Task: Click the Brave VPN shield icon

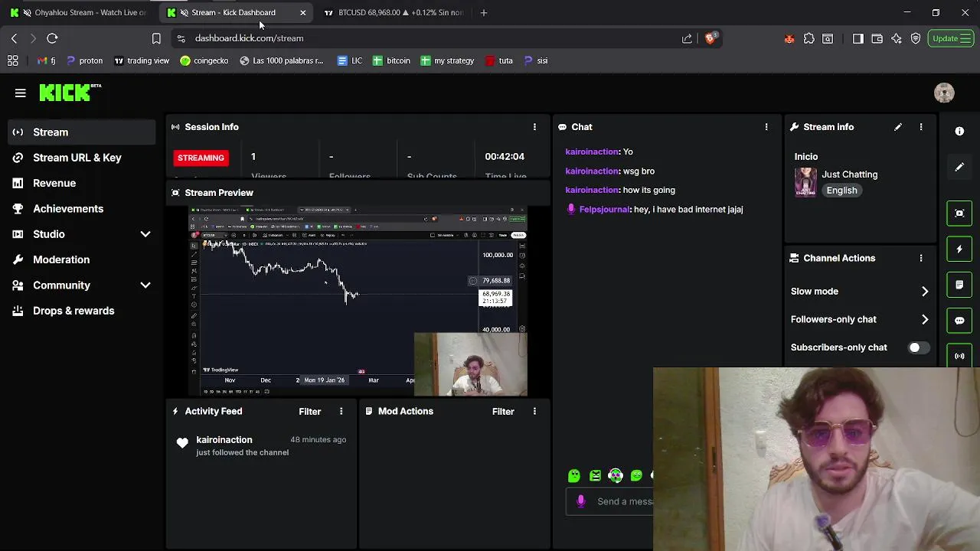Action: (x=916, y=38)
